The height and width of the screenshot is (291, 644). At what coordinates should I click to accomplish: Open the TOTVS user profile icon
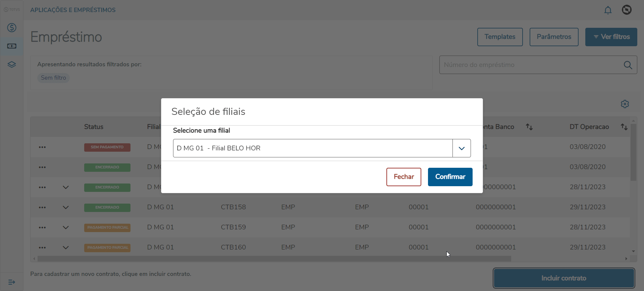(627, 10)
